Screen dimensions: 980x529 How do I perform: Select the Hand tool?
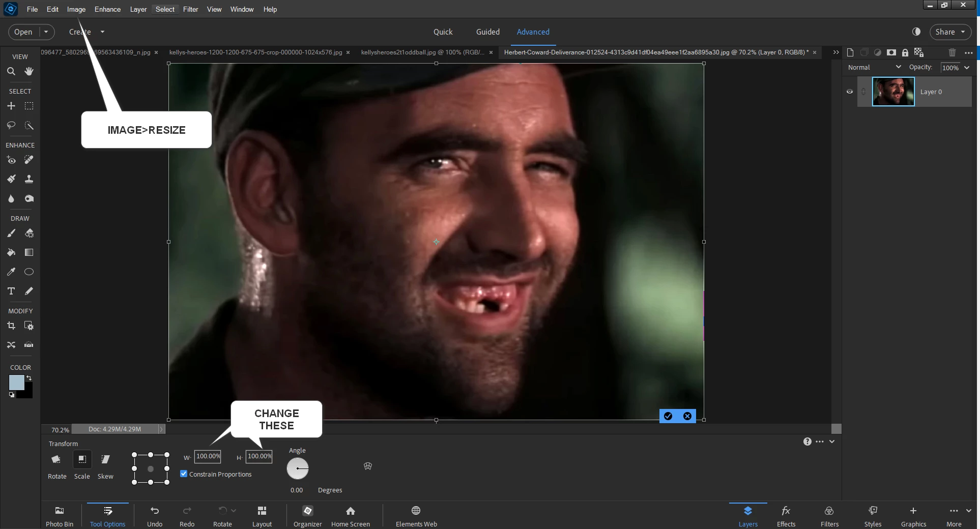29,71
